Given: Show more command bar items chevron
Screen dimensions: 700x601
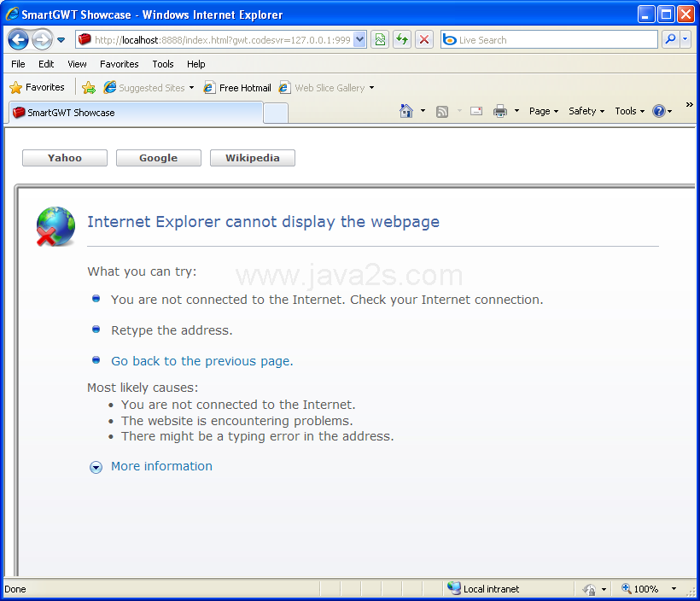Looking at the screenshot, I should click(x=689, y=104).
